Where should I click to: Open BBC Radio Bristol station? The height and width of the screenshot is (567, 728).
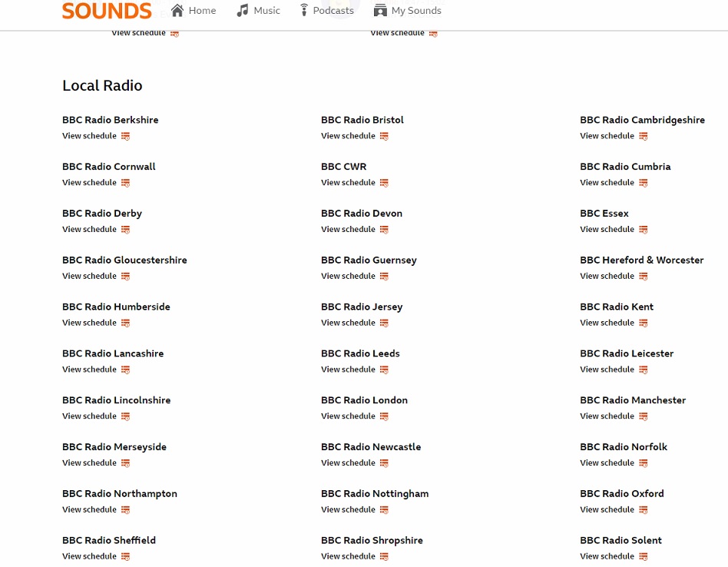coord(362,120)
